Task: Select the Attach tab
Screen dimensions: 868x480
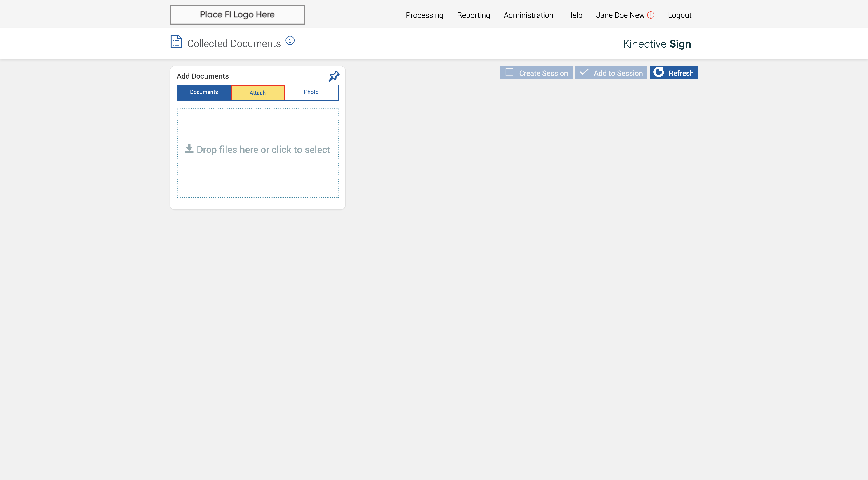Action: point(257,93)
